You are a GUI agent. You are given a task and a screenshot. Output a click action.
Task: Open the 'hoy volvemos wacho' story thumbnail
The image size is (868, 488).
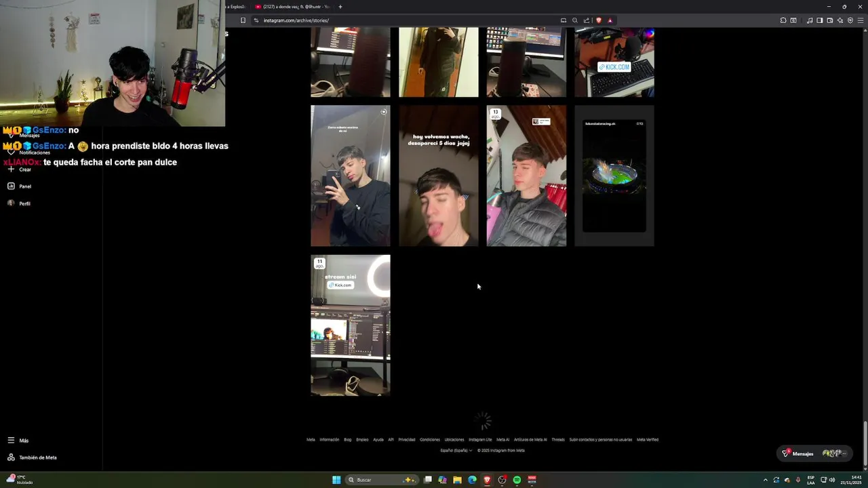click(438, 176)
